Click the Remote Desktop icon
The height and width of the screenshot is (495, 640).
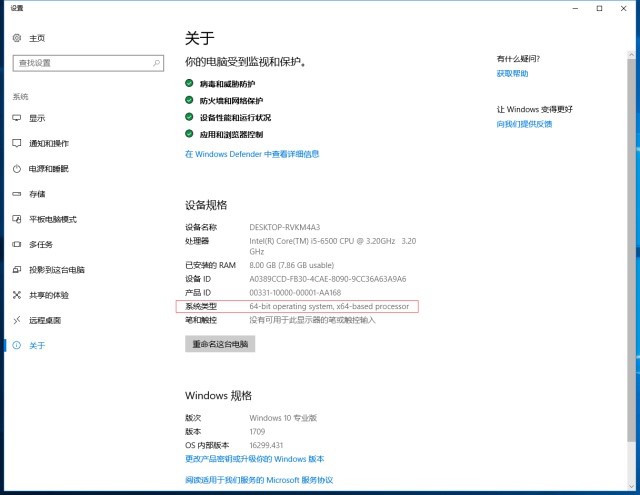tap(17, 320)
